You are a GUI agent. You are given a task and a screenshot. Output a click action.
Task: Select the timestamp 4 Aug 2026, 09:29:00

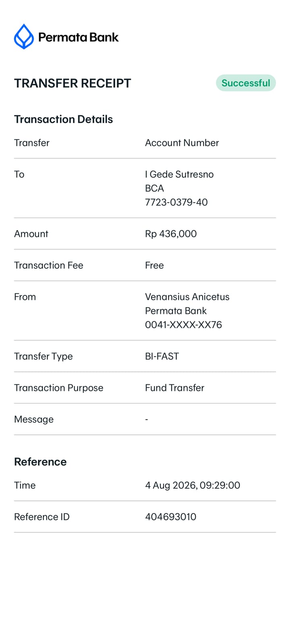pyautogui.click(x=193, y=485)
